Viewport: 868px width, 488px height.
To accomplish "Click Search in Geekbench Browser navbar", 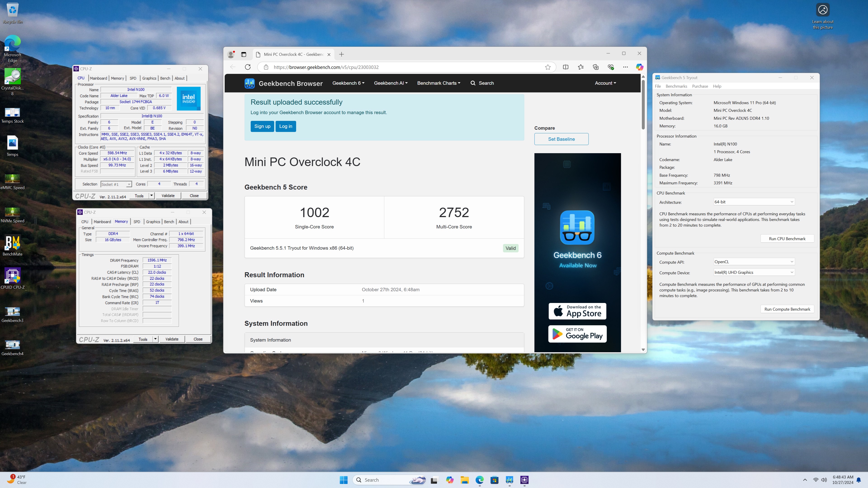I will coord(482,83).
